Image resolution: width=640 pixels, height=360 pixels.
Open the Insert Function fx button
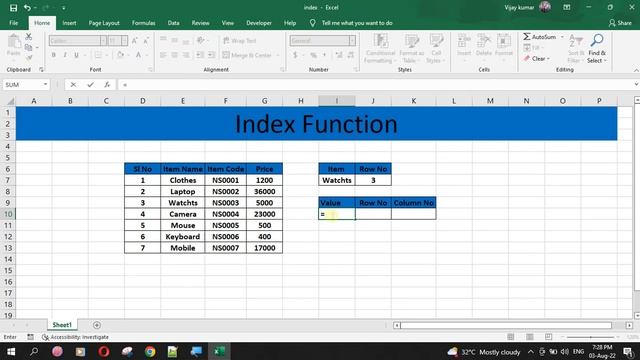(107, 84)
